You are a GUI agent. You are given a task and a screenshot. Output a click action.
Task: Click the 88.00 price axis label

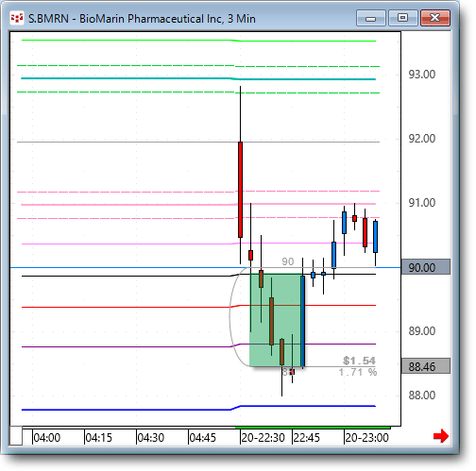click(x=422, y=395)
